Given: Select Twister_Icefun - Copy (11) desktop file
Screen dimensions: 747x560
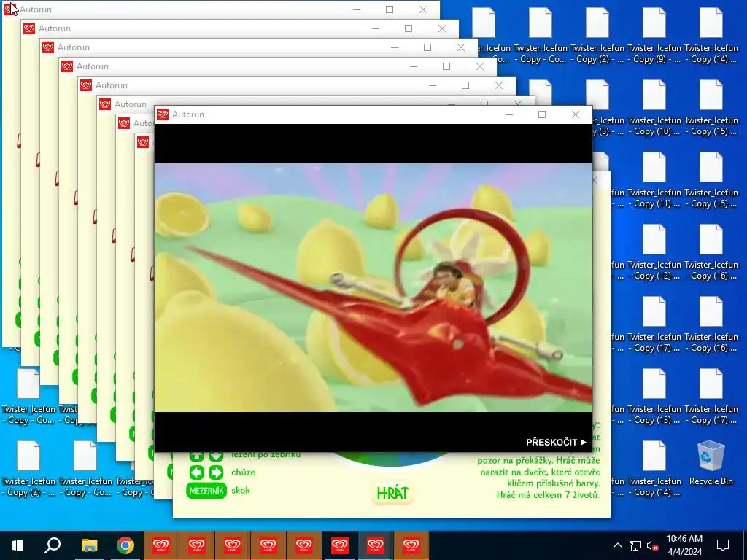Looking at the screenshot, I should point(654,181).
